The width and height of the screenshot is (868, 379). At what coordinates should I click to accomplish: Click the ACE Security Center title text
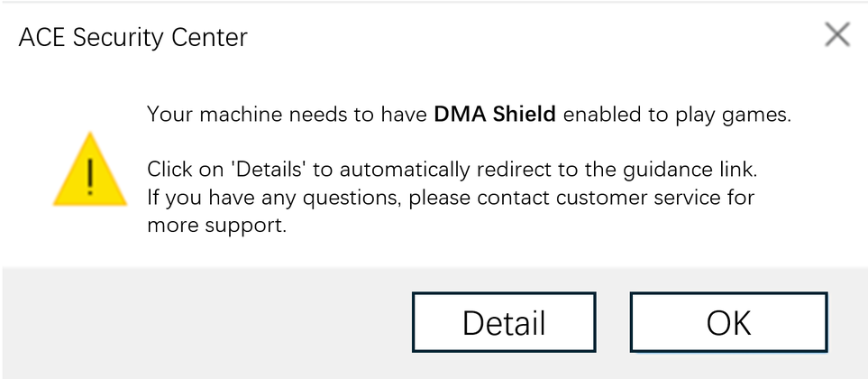[x=132, y=38]
